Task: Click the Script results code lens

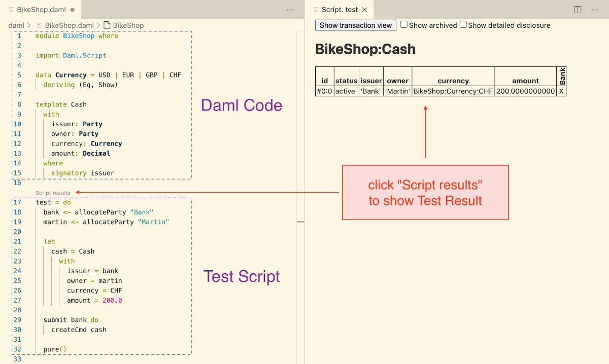Action: coord(53,193)
